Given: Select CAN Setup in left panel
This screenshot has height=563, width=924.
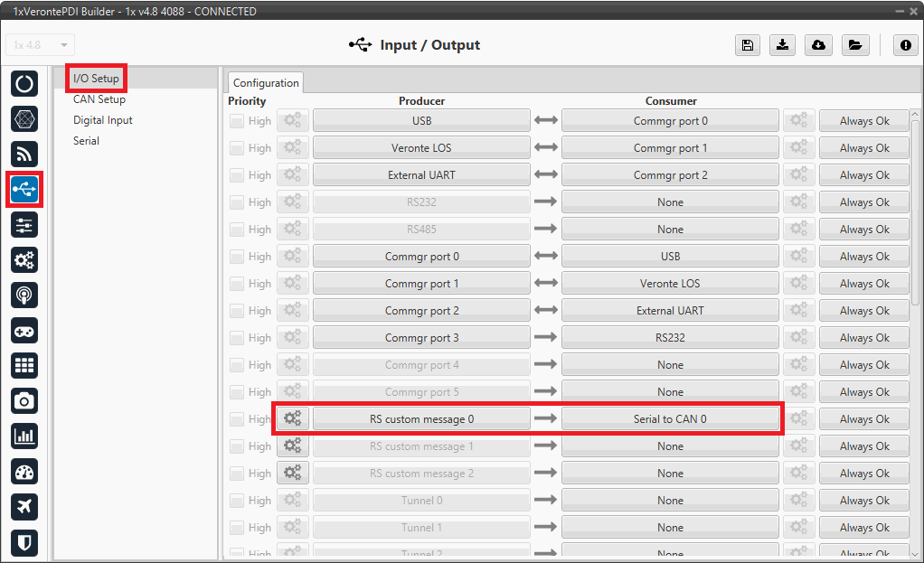Looking at the screenshot, I should [x=99, y=99].
